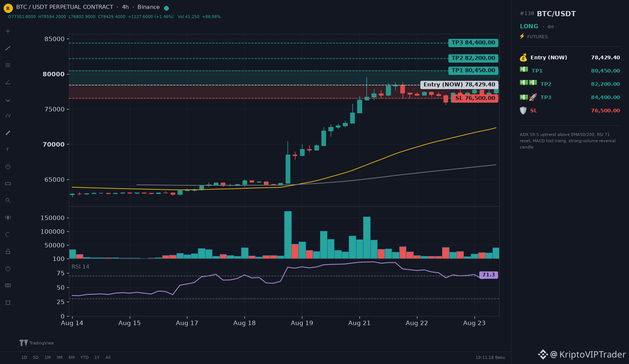Click the 85000 price axis label
This screenshot has height=364, width=629.
click(x=54, y=39)
